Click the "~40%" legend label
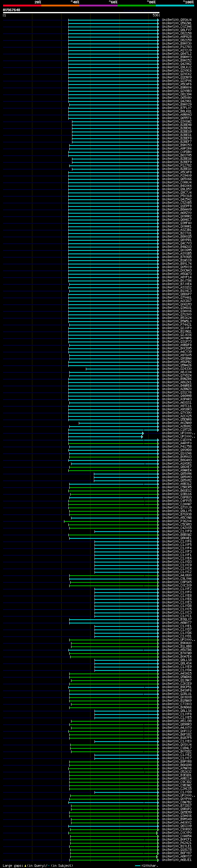 (75, 2)
